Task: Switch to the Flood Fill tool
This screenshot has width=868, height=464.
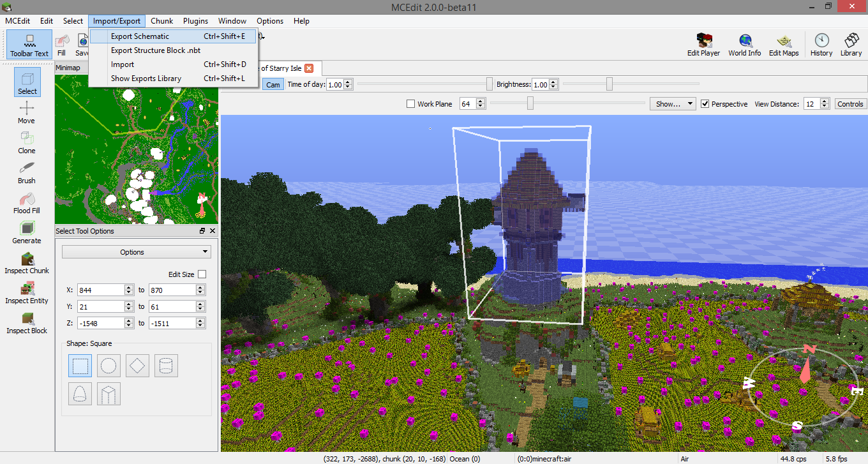Action: (27, 202)
